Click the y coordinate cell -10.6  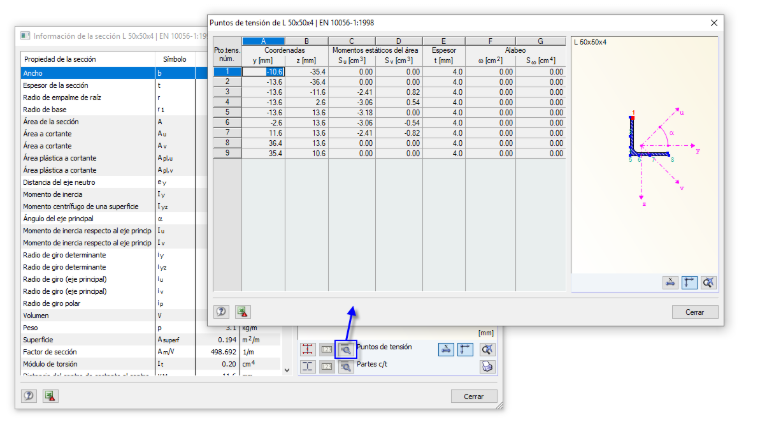[263, 72]
